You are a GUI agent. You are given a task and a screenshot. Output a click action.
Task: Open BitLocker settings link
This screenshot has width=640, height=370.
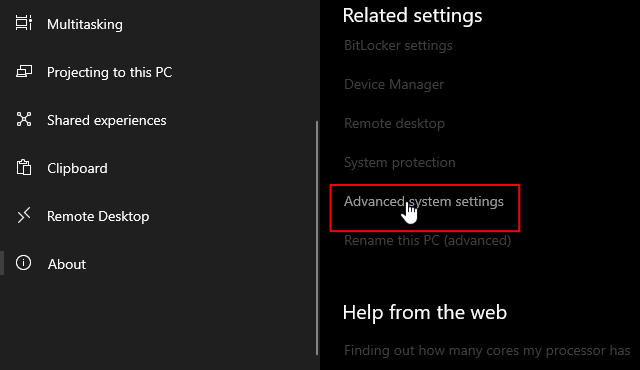398,45
